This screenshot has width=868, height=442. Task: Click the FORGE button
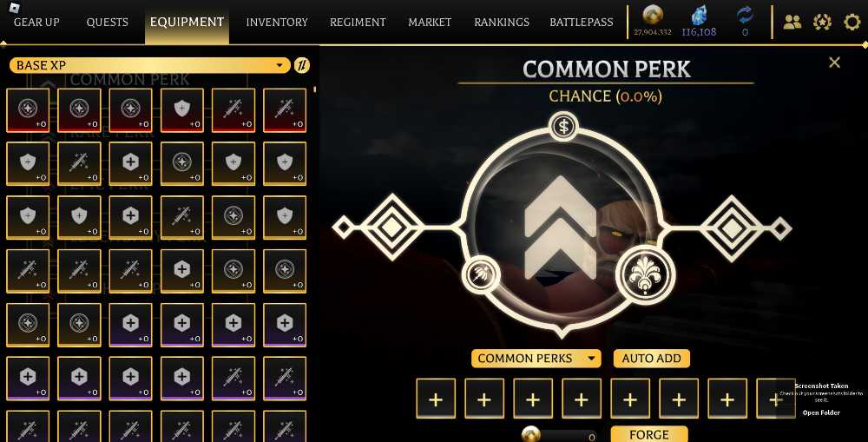point(649,434)
